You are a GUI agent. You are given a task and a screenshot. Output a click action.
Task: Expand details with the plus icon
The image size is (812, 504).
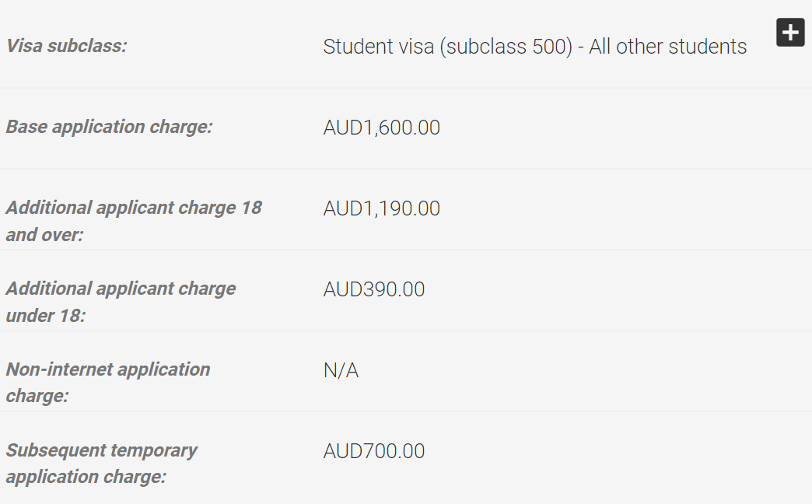tap(790, 33)
